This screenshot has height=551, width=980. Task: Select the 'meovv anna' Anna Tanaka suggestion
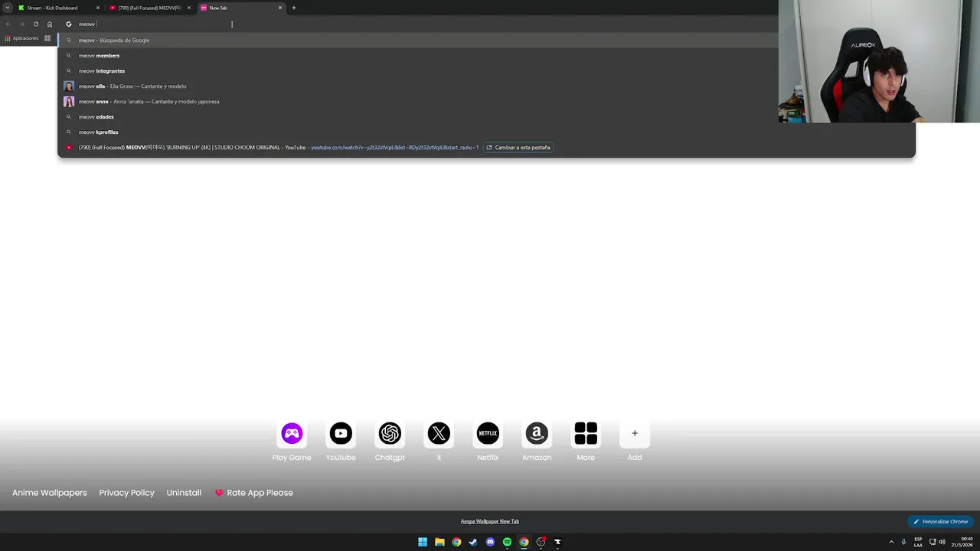(486, 101)
